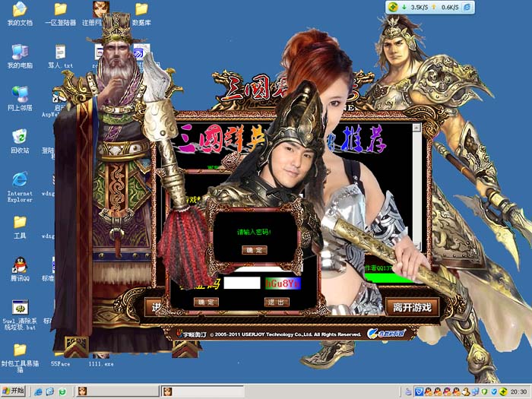Click the 离开游戏 leave game button

412,307
